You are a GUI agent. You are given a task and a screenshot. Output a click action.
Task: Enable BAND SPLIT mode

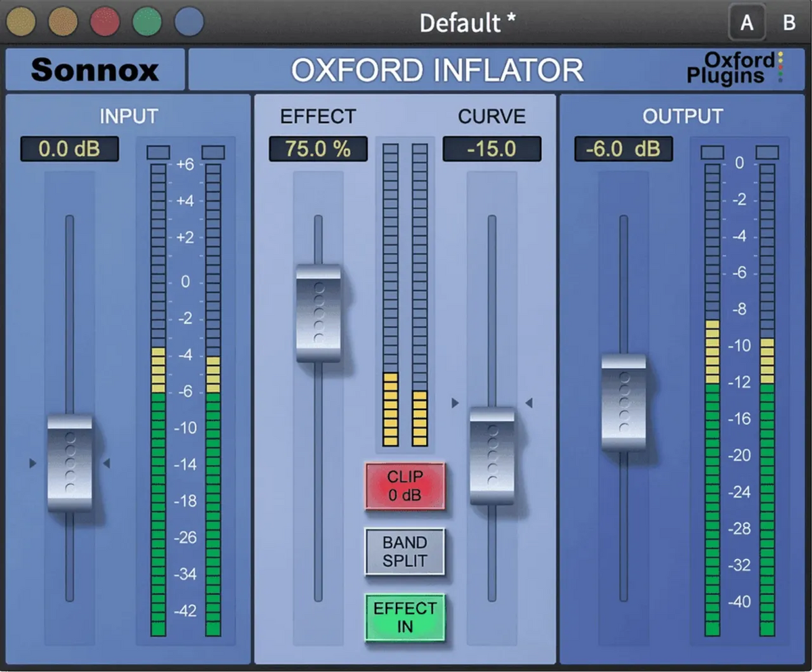click(x=405, y=551)
